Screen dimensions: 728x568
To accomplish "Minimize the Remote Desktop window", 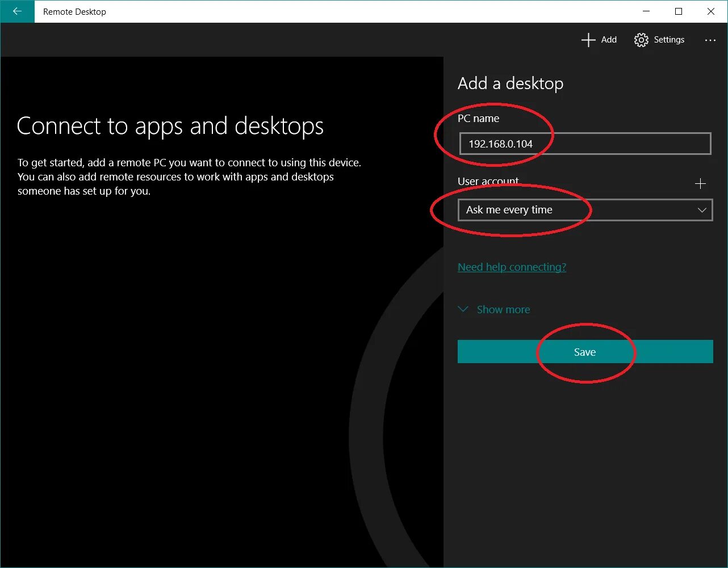I will pyautogui.click(x=646, y=11).
